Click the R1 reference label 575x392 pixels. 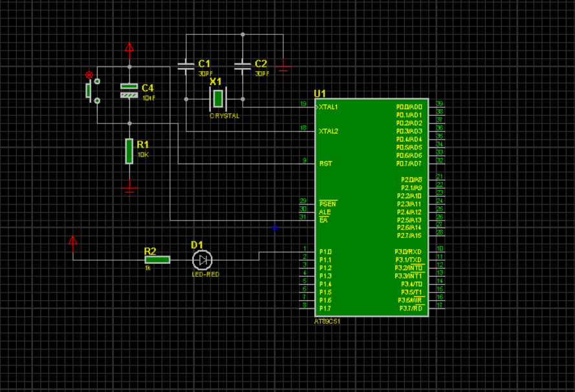[x=143, y=144]
